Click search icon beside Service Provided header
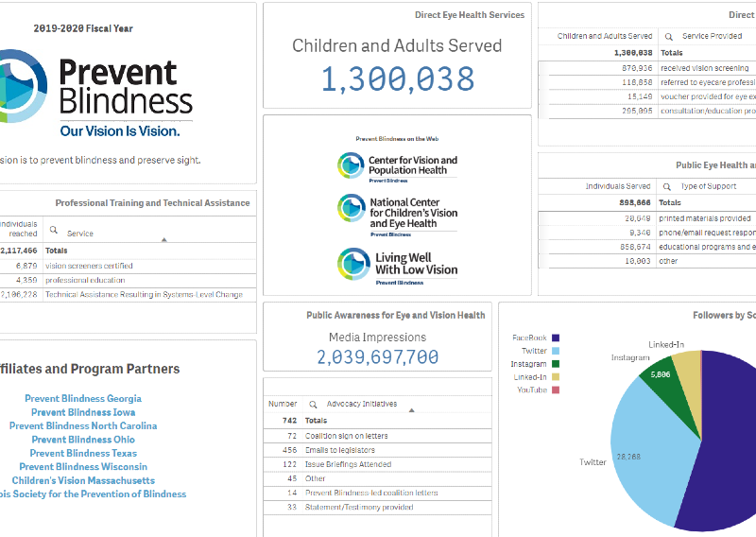This screenshot has width=756, height=537. [x=669, y=37]
